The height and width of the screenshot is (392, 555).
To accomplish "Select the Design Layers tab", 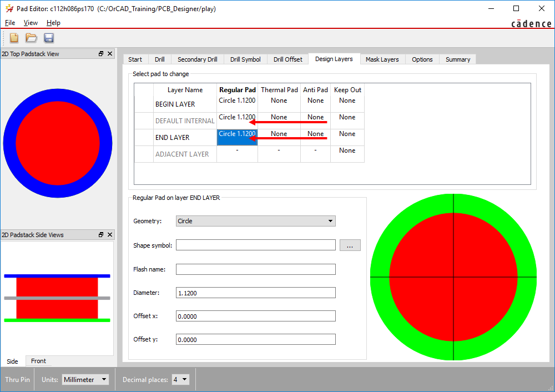I will (x=334, y=59).
